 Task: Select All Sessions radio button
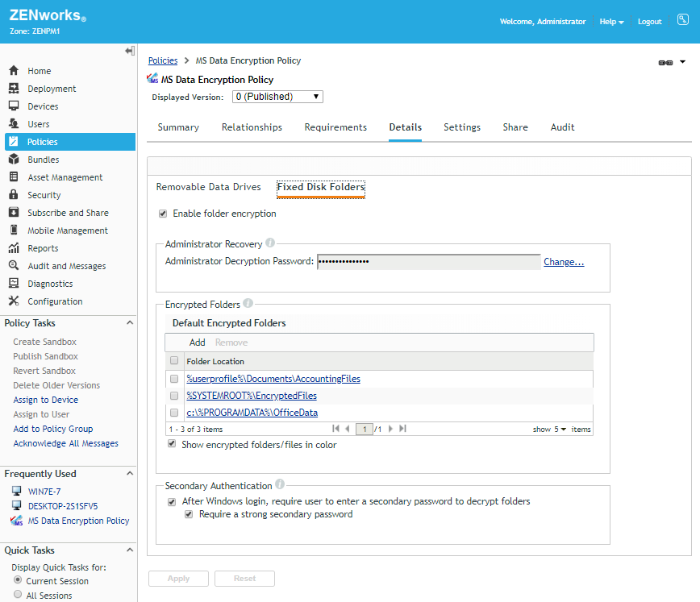point(18,594)
